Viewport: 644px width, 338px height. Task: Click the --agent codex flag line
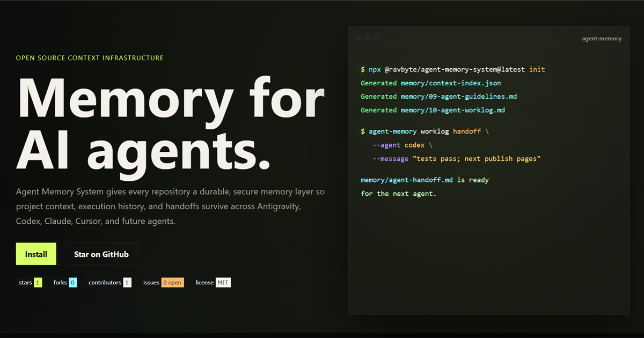click(x=402, y=145)
